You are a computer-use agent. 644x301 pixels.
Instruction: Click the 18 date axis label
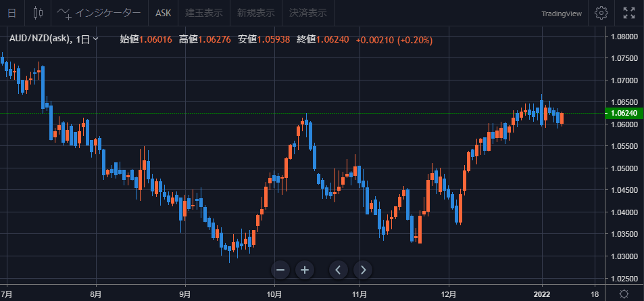[x=594, y=294]
